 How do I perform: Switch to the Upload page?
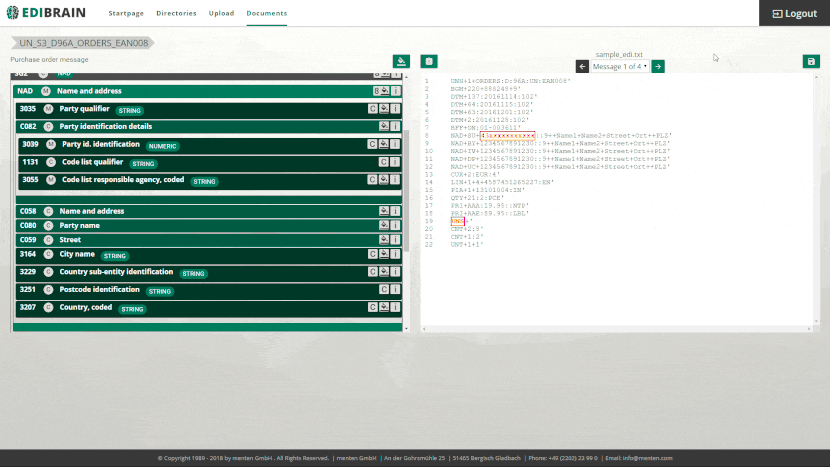(221, 14)
